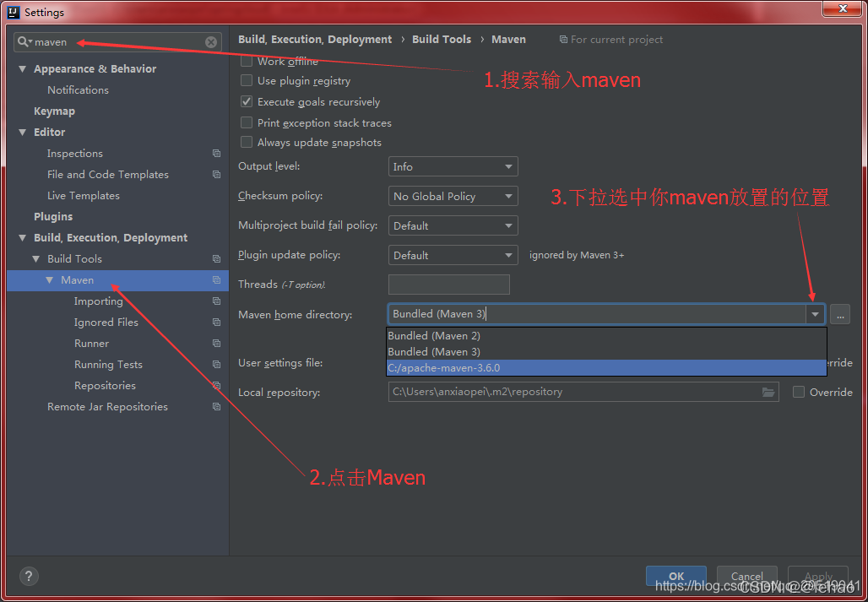Image resolution: width=868 pixels, height=602 pixels.
Task: Click the Apply button
Action: [x=818, y=576]
